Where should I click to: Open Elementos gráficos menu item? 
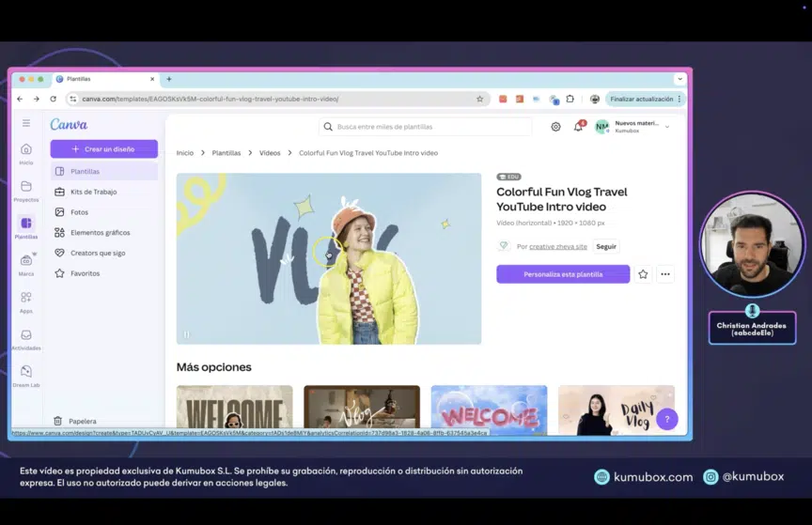[104, 233]
